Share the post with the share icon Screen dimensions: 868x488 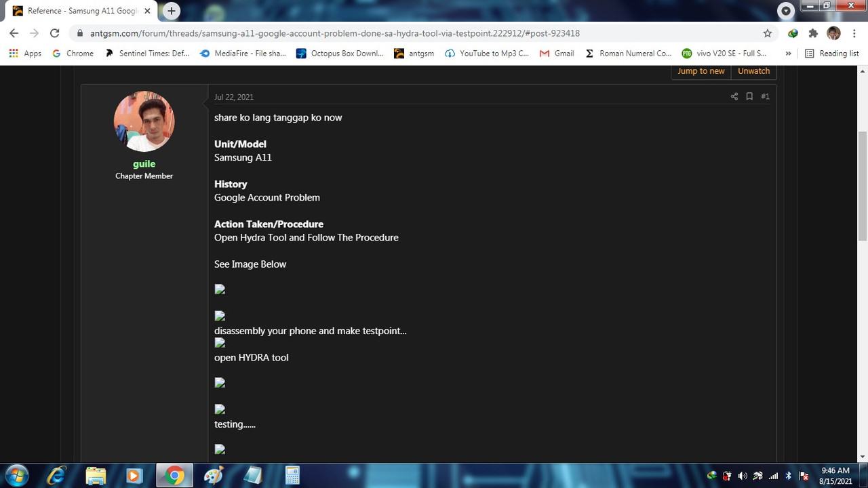[734, 96]
